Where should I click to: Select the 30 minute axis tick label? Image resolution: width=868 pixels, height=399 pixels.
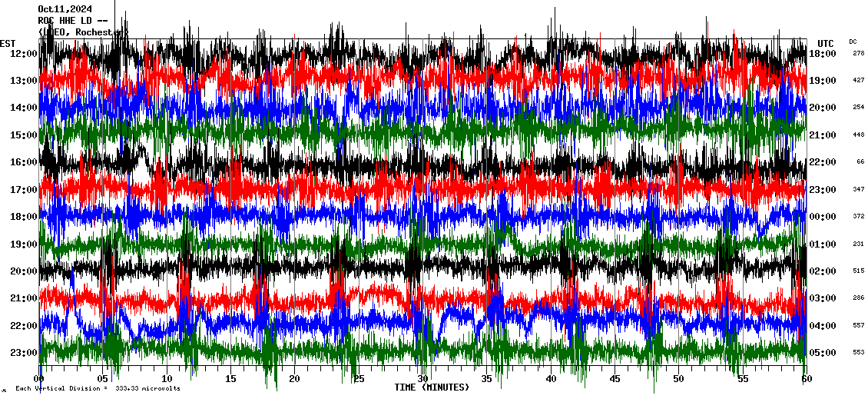pos(422,379)
